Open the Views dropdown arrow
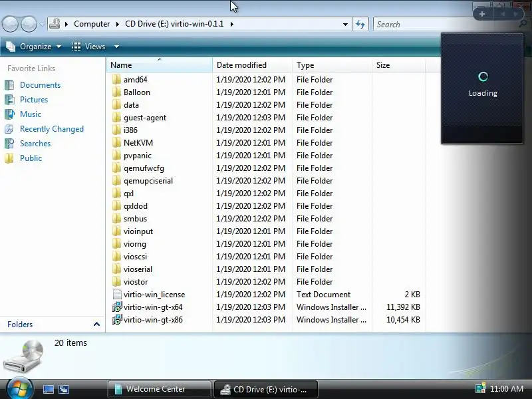Viewport: 532px width, 399px height. 116,47
